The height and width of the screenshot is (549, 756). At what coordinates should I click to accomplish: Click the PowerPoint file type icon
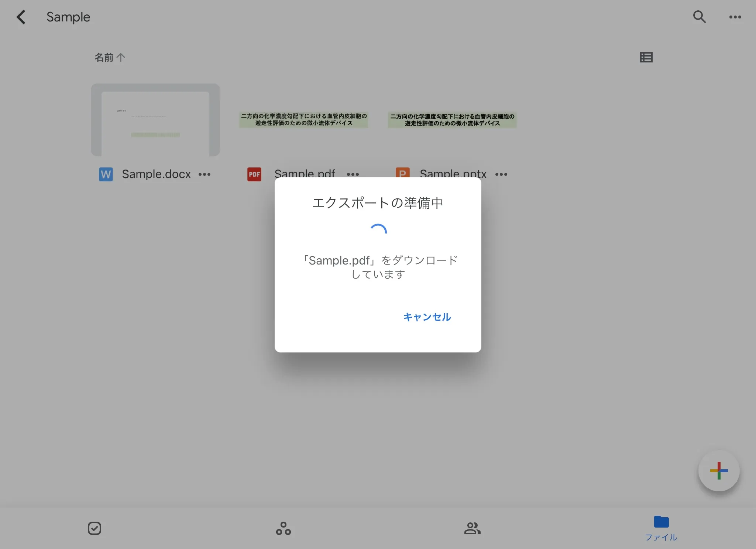[402, 173]
